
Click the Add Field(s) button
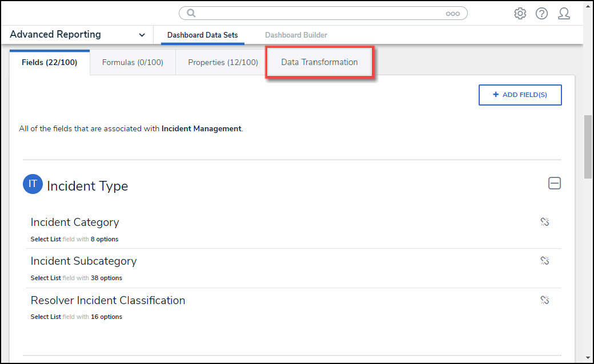[x=520, y=95]
